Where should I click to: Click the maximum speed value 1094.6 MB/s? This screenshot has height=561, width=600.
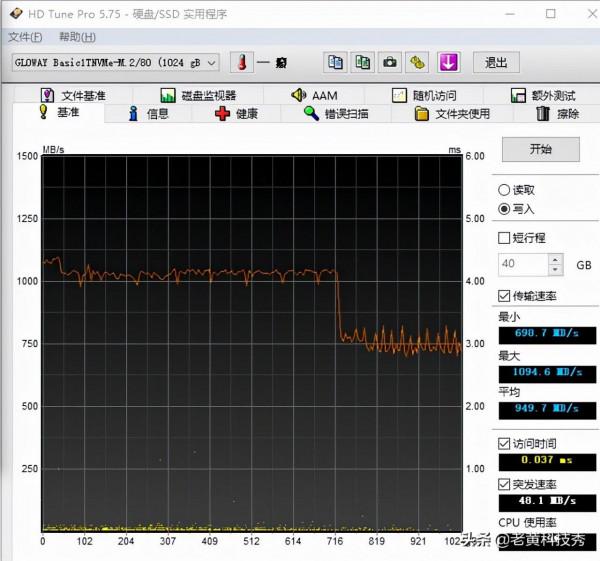click(x=547, y=373)
